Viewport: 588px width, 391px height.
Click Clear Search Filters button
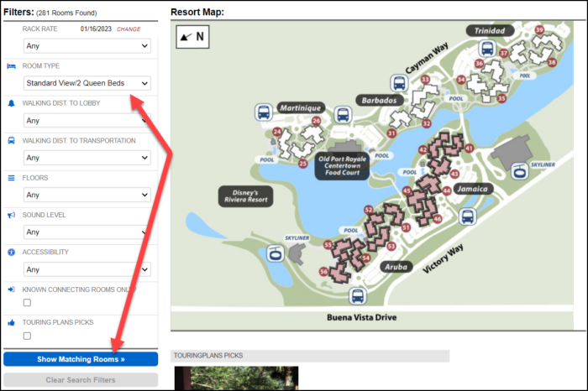click(x=81, y=380)
